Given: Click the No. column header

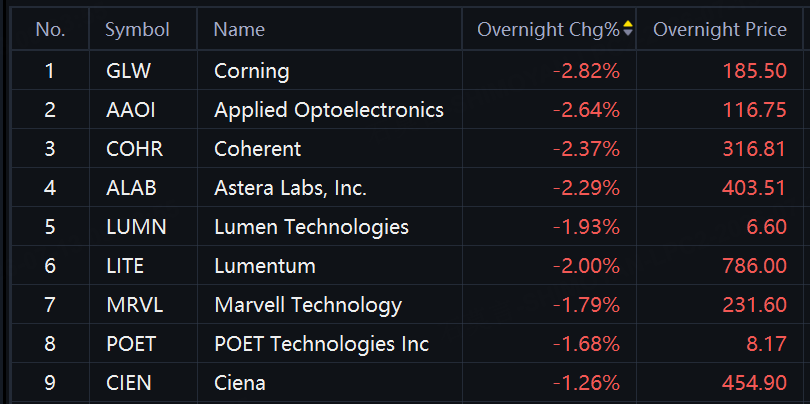Looking at the screenshot, I should (50, 29).
